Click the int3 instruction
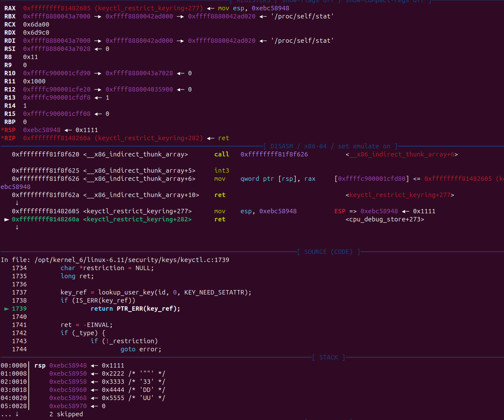Image resolution: width=504 pixels, height=420 pixels. (x=222, y=170)
